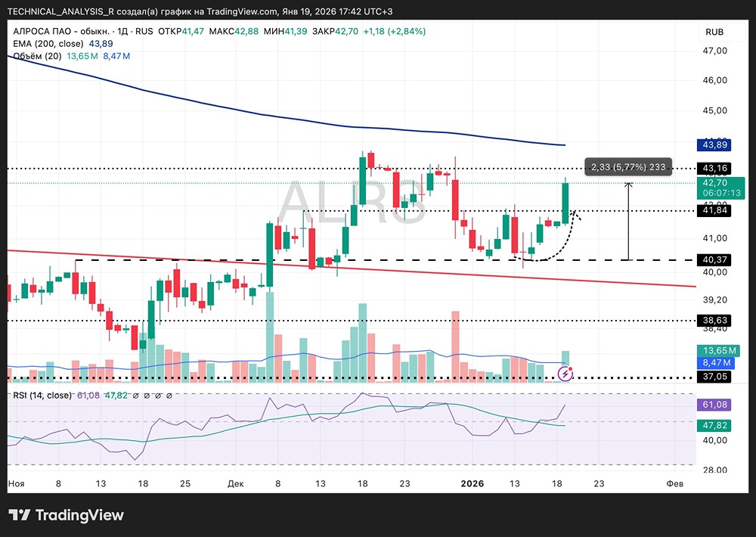Click the 13,65M value in volume legend

pyautogui.click(x=82, y=56)
